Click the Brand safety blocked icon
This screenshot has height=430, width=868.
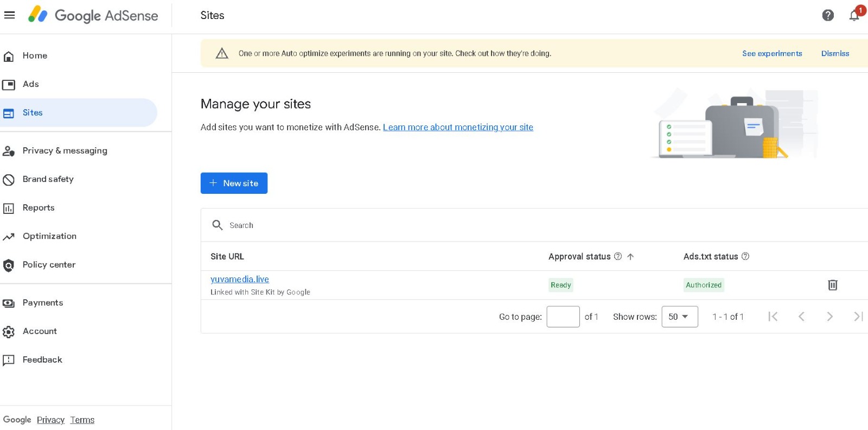[9, 179]
